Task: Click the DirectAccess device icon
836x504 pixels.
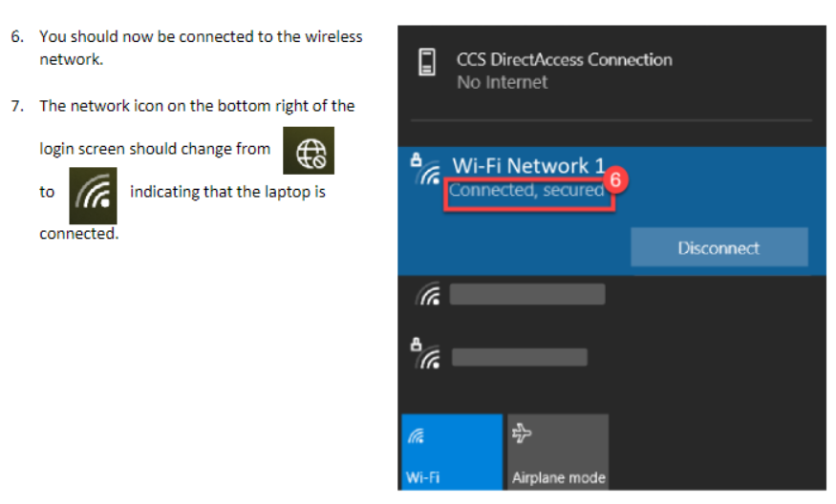Action: pos(426,62)
